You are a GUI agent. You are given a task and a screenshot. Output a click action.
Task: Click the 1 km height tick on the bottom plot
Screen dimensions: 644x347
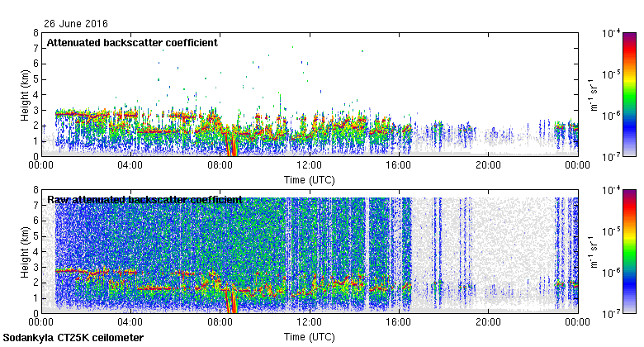[36, 298]
